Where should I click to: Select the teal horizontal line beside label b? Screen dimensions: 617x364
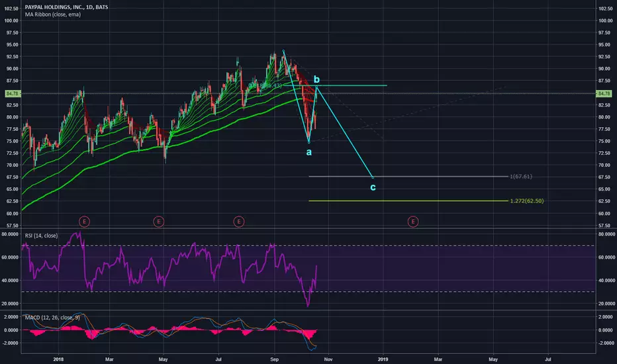335,85
